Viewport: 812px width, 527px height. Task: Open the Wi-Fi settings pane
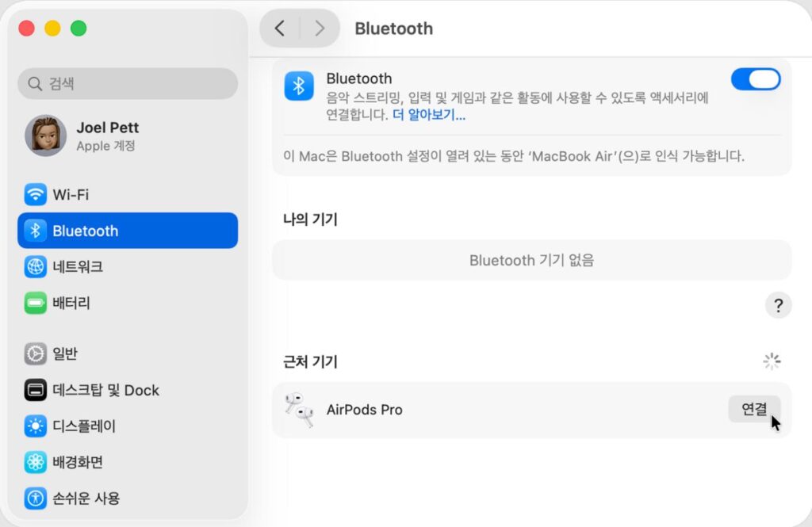128,195
